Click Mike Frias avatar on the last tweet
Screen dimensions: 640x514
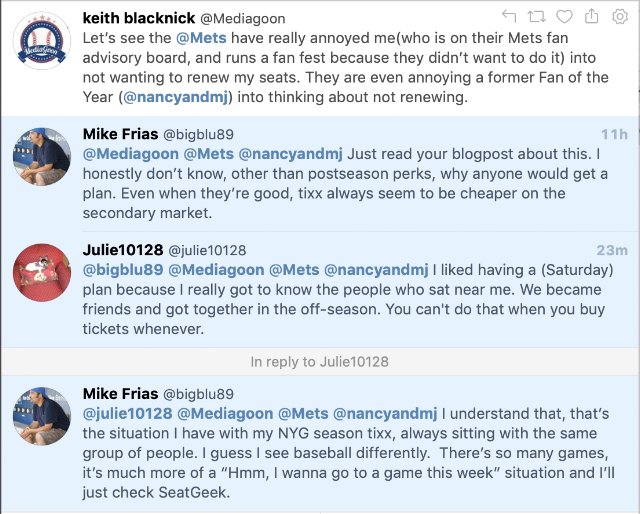42,416
